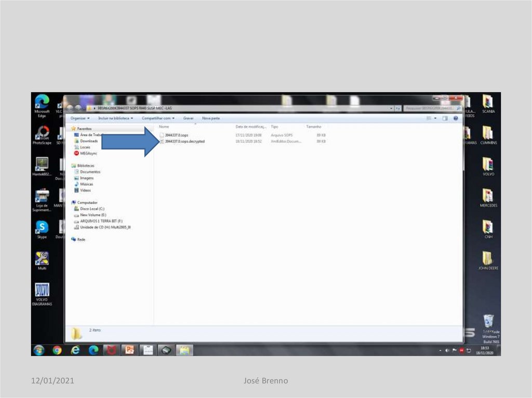
Task: Open the change view options dropdown
Action: (x=435, y=118)
